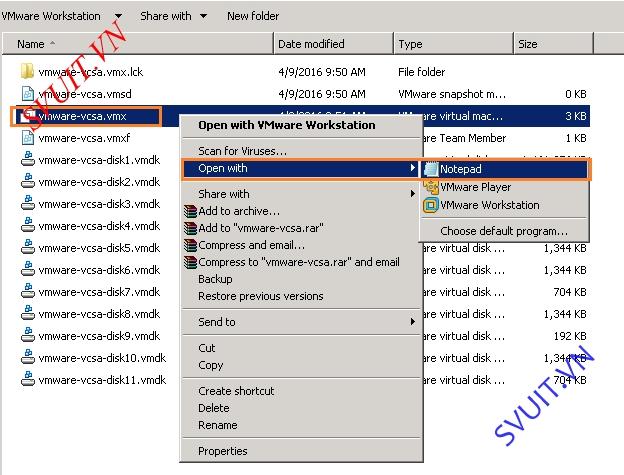Click the vmware-vcsa-disk9.vmdk disk icon
Screen dimensions: 624x475
coord(27,335)
